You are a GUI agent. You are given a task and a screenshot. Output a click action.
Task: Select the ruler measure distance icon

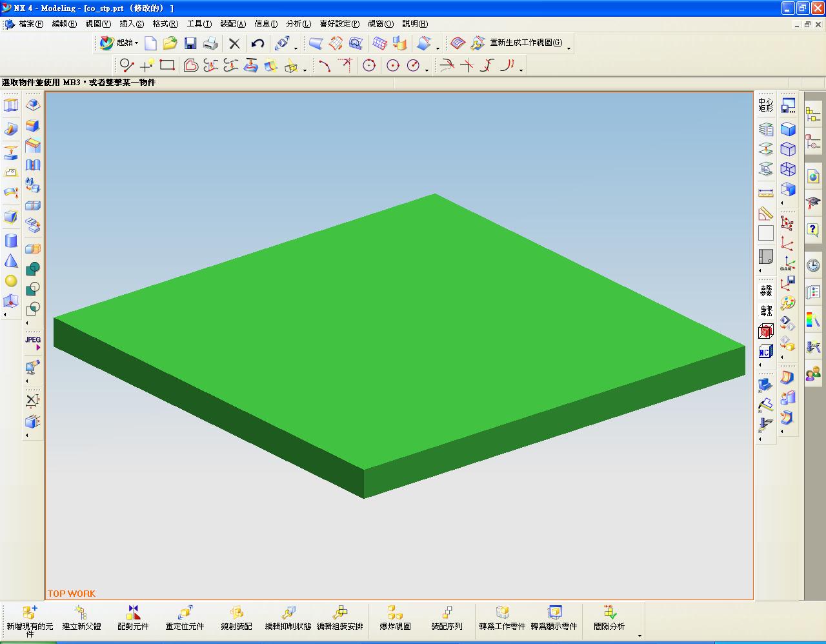[x=766, y=193]
